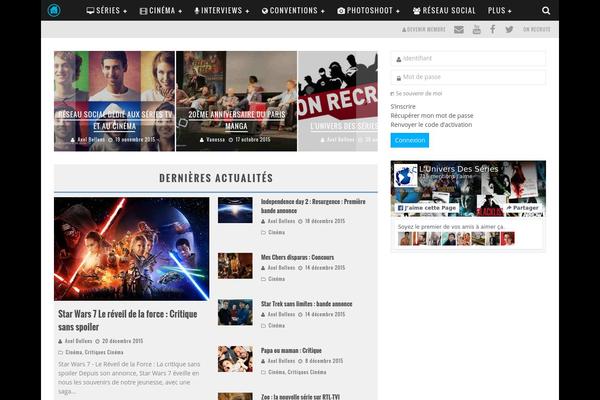Click Récupérer mon mot de passe
The image size is (600, 400).
click(x=432, y=116)
